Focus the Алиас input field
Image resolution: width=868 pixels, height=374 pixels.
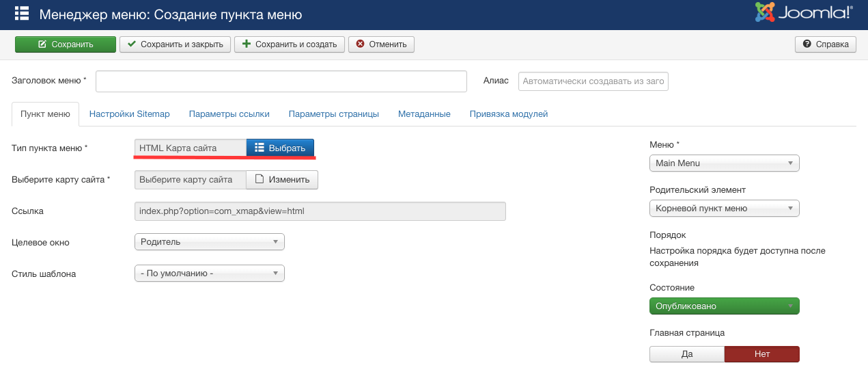pos(593,81)
